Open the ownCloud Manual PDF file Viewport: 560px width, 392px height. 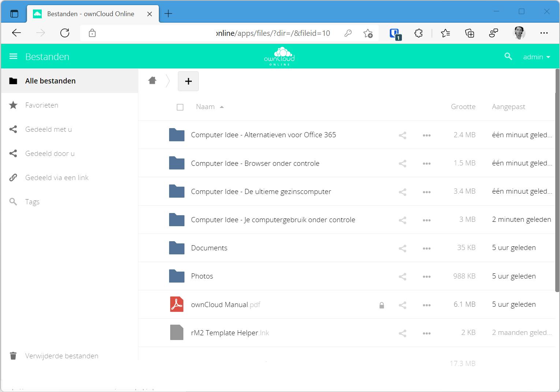[x=219, y=305]
